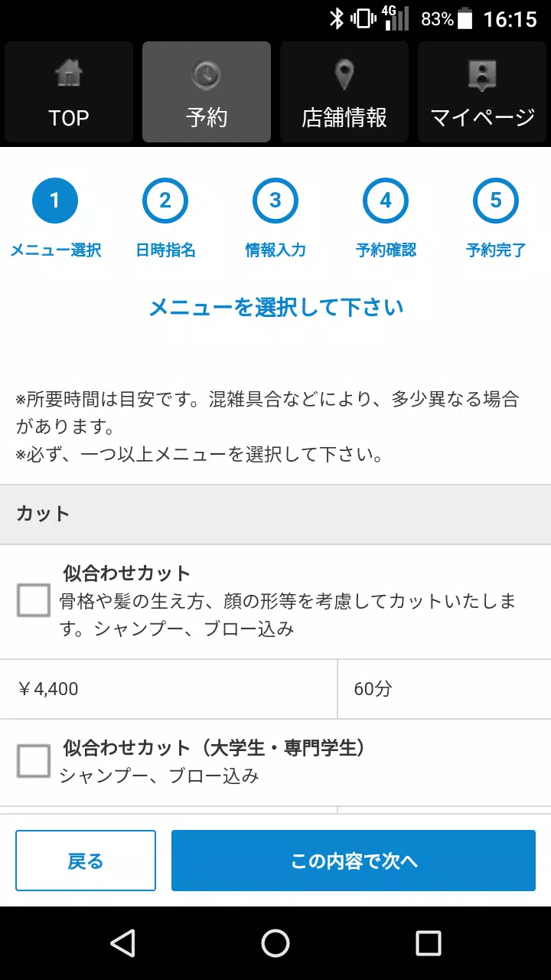Tap the マイページ person icon
551x980 pixels.
point(482,75)
